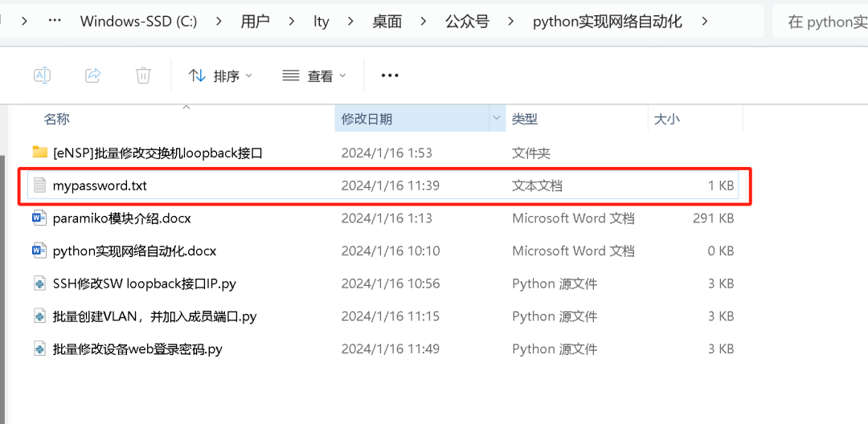Open the 查看 view dropdown
This screenshot has height=424, width=868.
click(x=314, y=75)
